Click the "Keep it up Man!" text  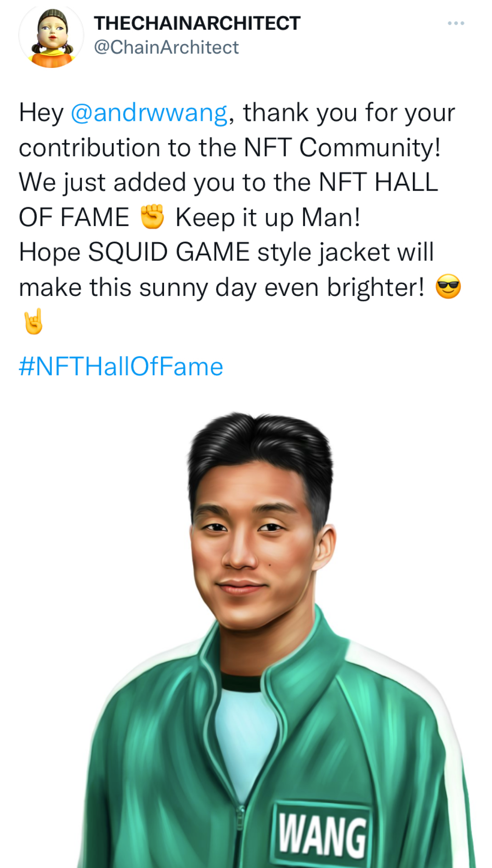[268, 217]
